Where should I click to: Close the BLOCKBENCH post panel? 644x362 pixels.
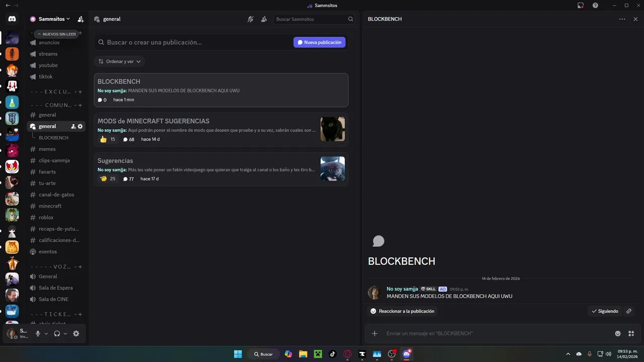[x=635, y=19]
